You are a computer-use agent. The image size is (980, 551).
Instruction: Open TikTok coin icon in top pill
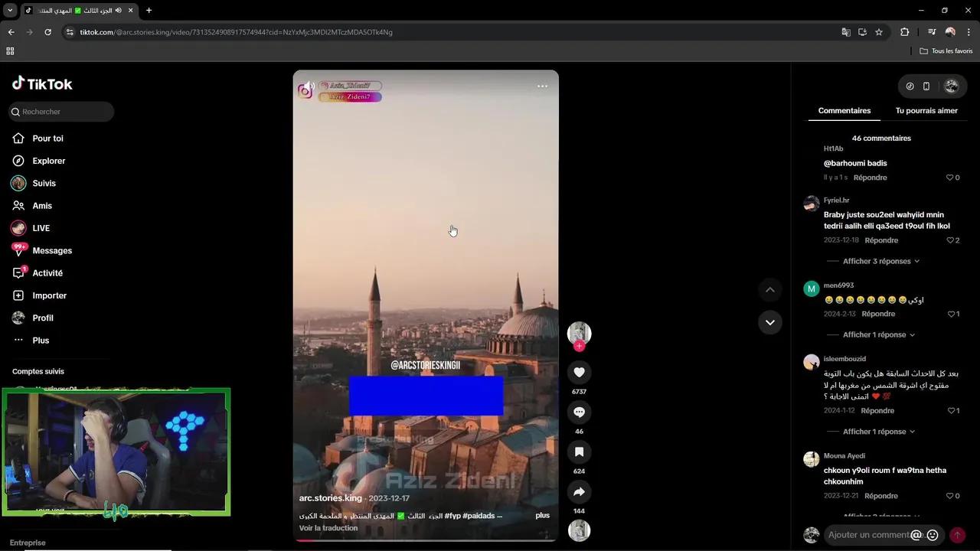910,86
